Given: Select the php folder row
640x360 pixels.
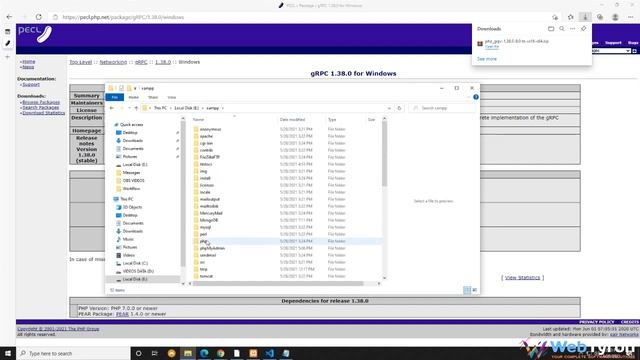Looking at the screenshot, I should click(288, 241).
